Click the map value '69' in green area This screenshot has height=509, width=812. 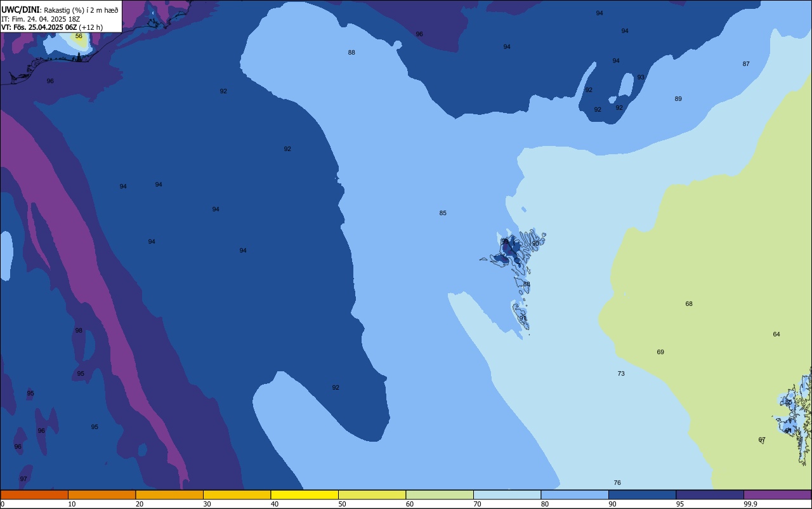click(x=660, y=352)
